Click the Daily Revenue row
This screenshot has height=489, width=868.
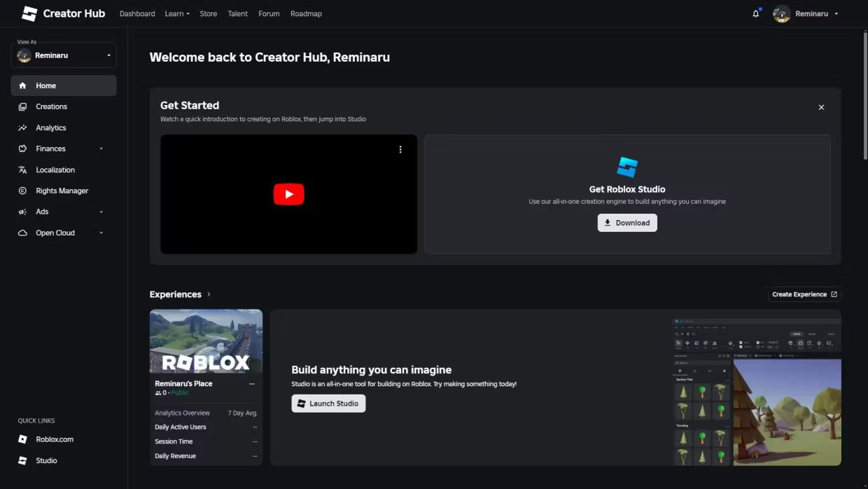206,456
